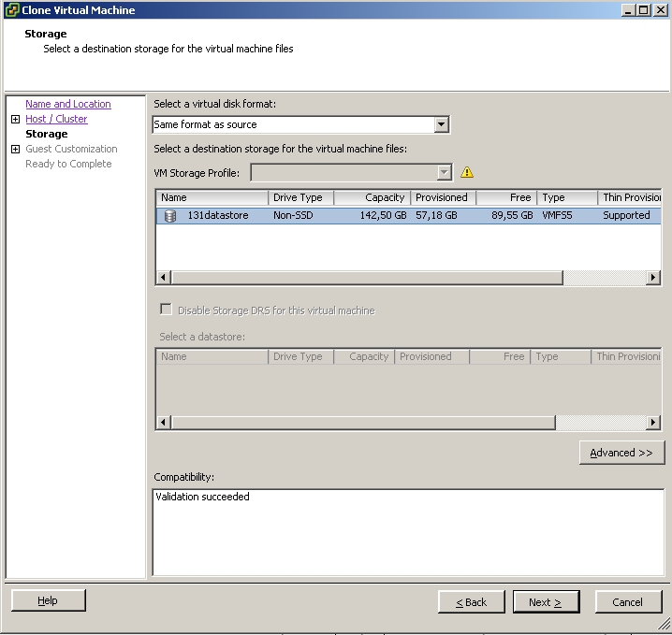Click the lower table horizontal scrollbar thumb
The image size is (672, 635).
pos(363,423)
